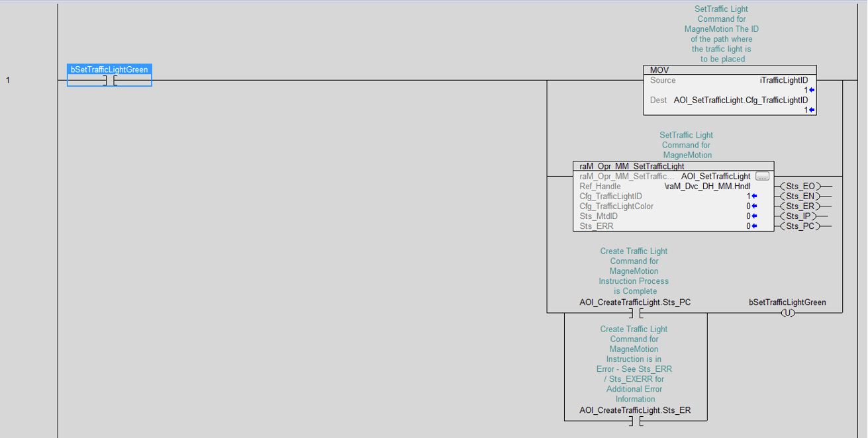
Task: Click the ellipsis button next to AOI_SetTrafficLight
Action: point(762,176)
